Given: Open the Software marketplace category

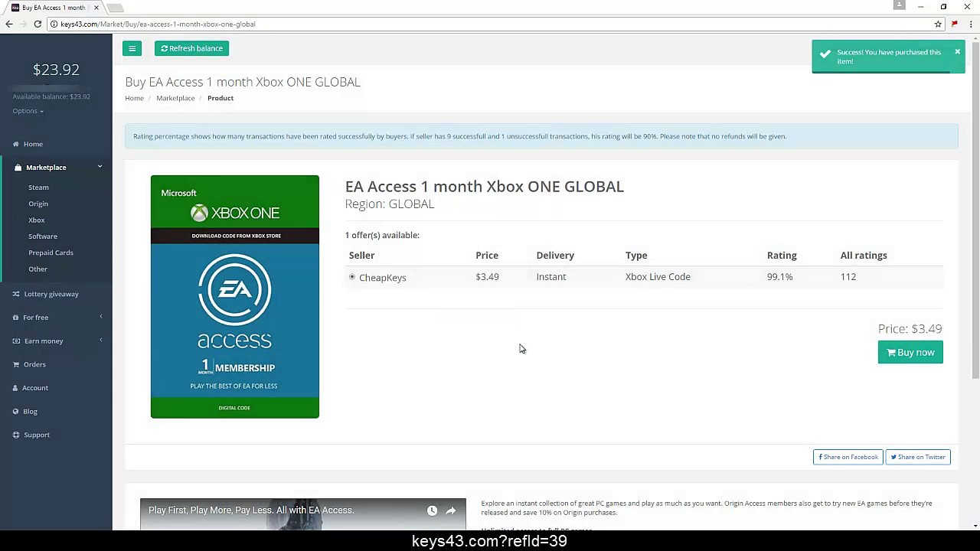Looking at the screenshot, I should point(43,236).
